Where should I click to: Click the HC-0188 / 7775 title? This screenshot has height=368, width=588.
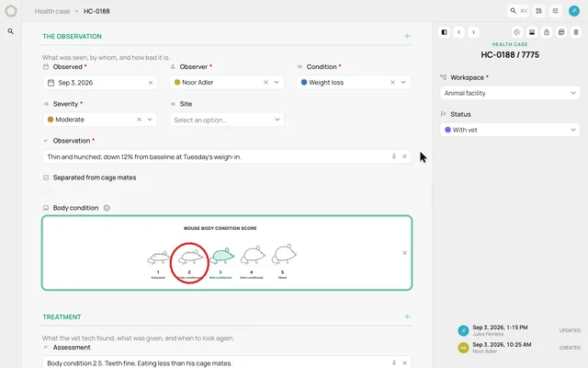[510, 55]
